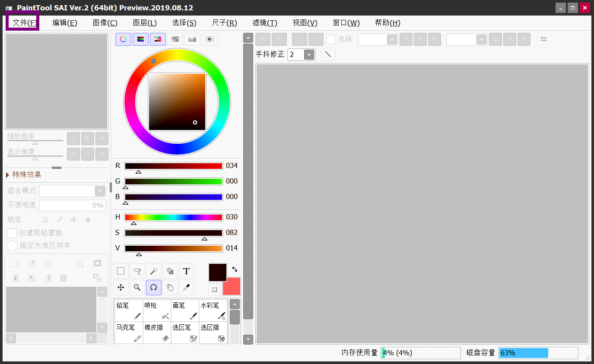The image size is (594, 364).
Task: Choose the 马克笔 marker brush
Action: (129, 332)
